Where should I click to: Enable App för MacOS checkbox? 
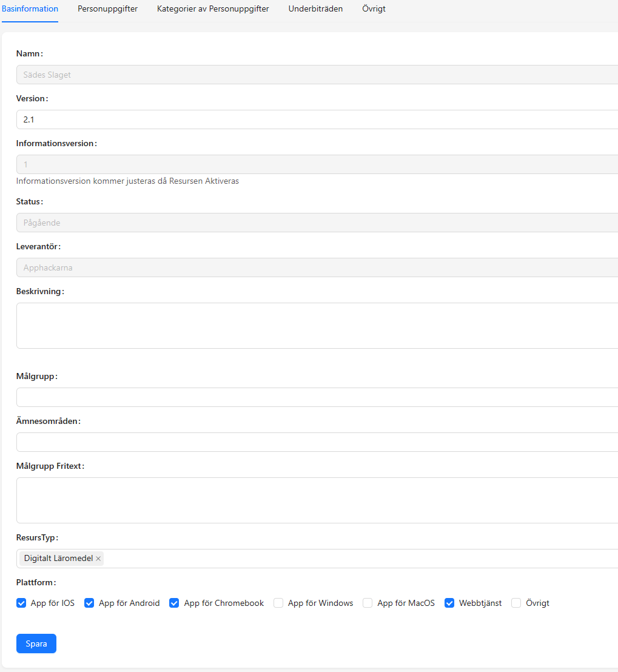pyautogui.click(x=368, y=603)
